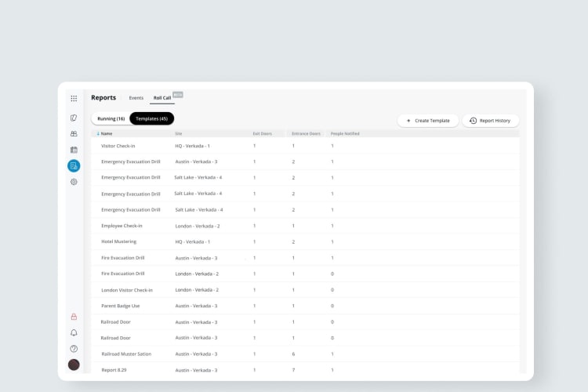Open the settings gear in sidebar
The image size is (588, 392).
point(74,182)
